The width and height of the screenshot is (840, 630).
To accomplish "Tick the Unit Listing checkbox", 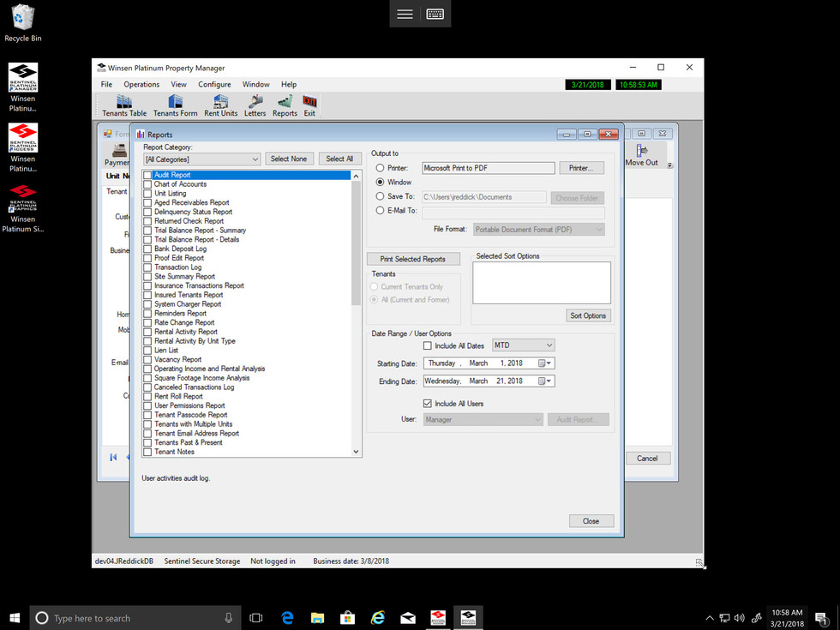I will [147, 194].
